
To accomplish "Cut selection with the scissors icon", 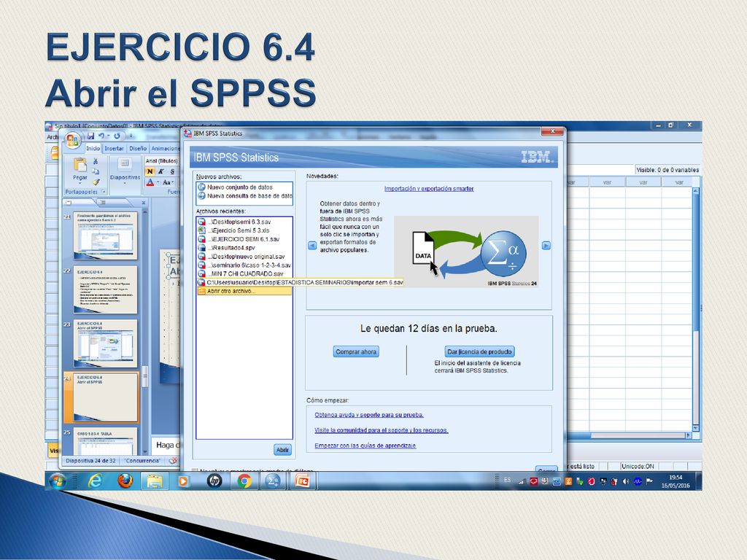I will point(96,161).
